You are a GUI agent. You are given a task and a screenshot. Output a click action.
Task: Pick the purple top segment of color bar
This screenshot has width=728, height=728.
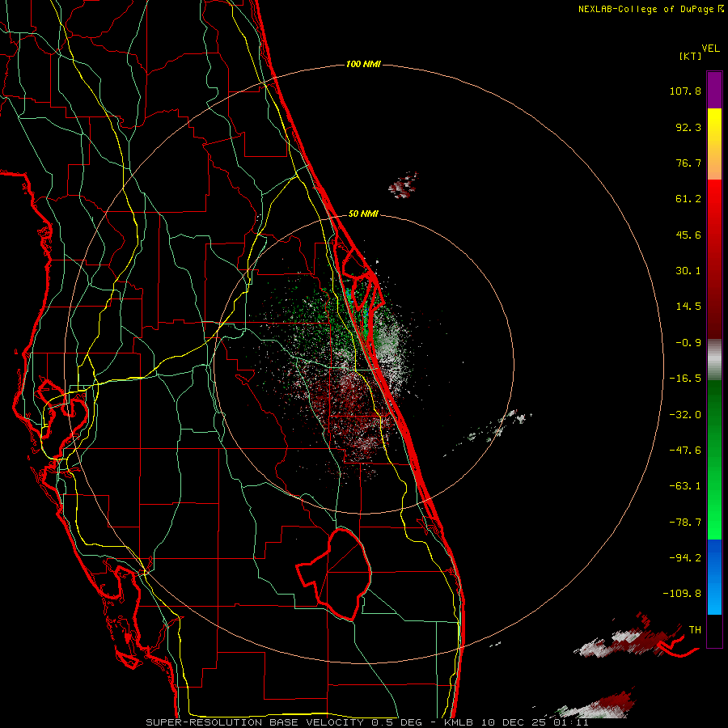tap(714, 90)
